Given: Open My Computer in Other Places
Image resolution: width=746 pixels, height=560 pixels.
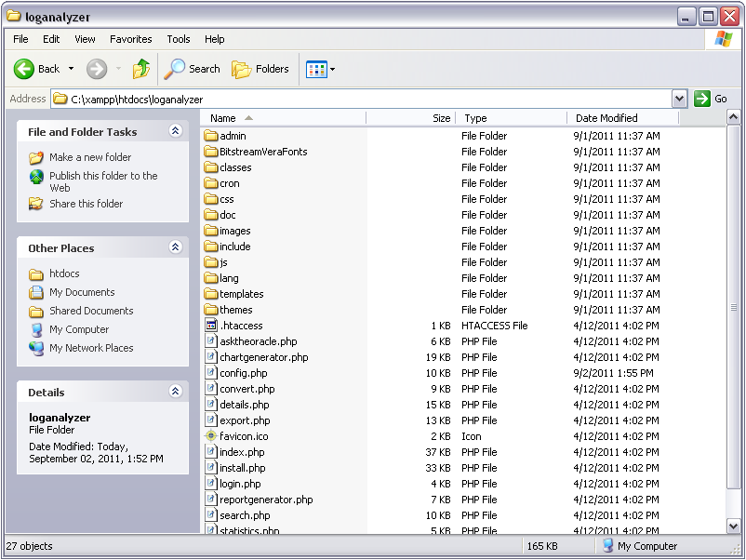Looking at the screenshot, I should tap(79, 329).
